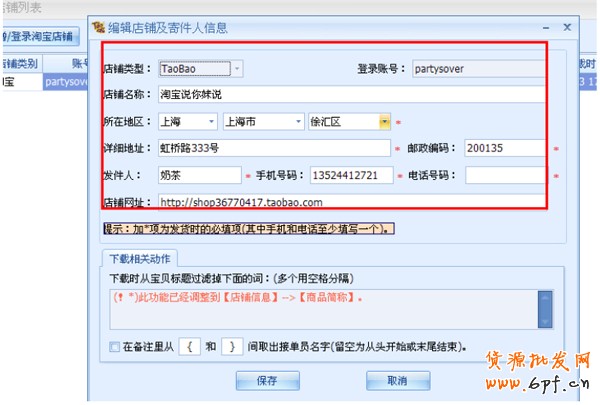Click the empty 电话号码 phone field
The width and height of the screenshot is (600, 405).
[x=504, y=175]
